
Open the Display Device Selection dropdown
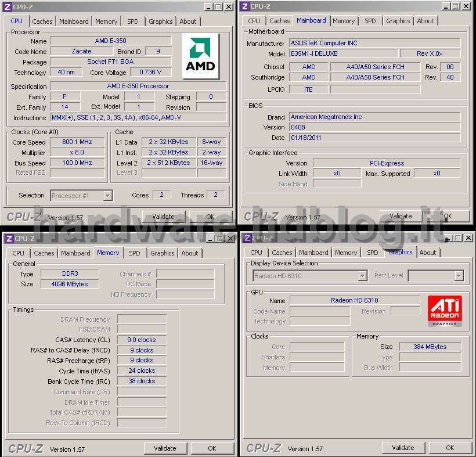click(362, 276)
